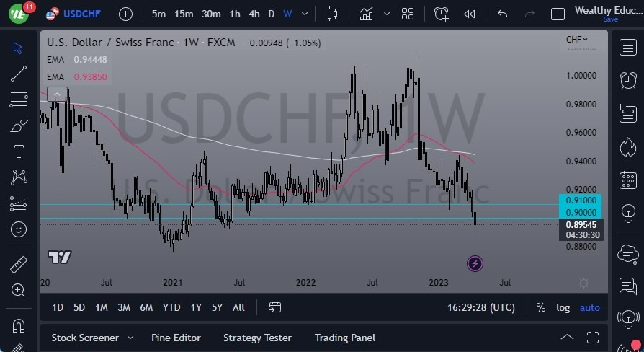644x352 pixels.
Task: Open the emoji icons tool
Action: click(19, 229)
